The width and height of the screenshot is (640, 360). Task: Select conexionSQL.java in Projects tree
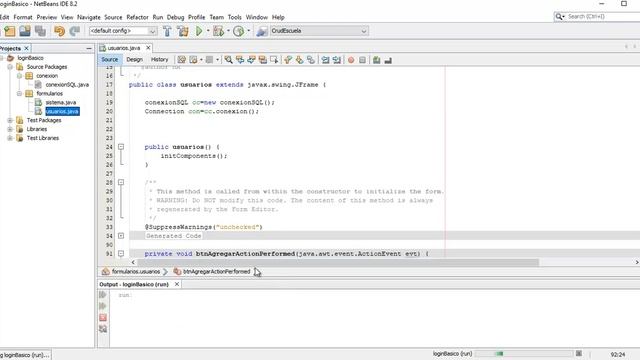(x=67, y=84)
